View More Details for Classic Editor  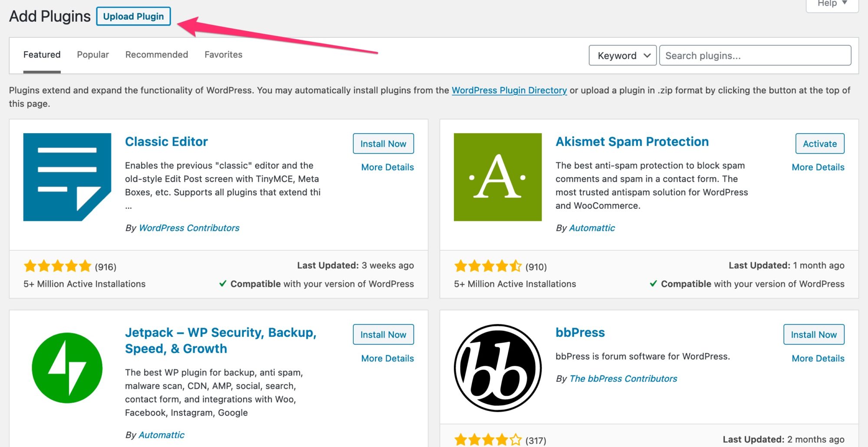388,167
